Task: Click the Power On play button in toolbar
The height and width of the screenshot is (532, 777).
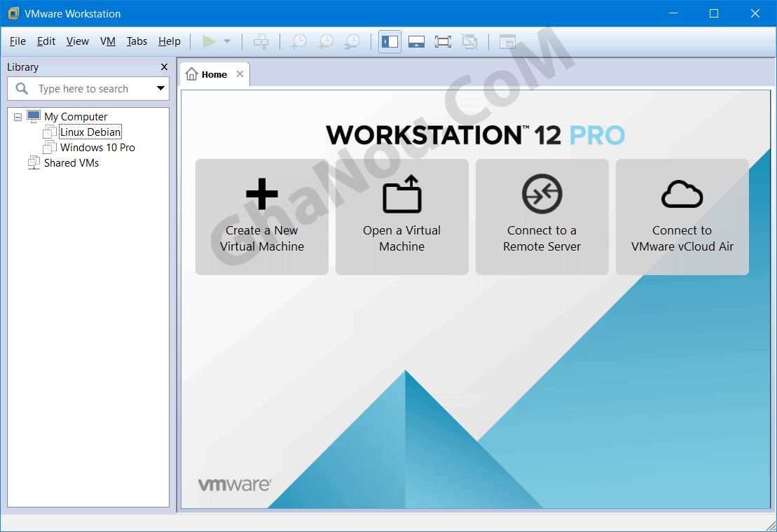Action: (209, 41)
